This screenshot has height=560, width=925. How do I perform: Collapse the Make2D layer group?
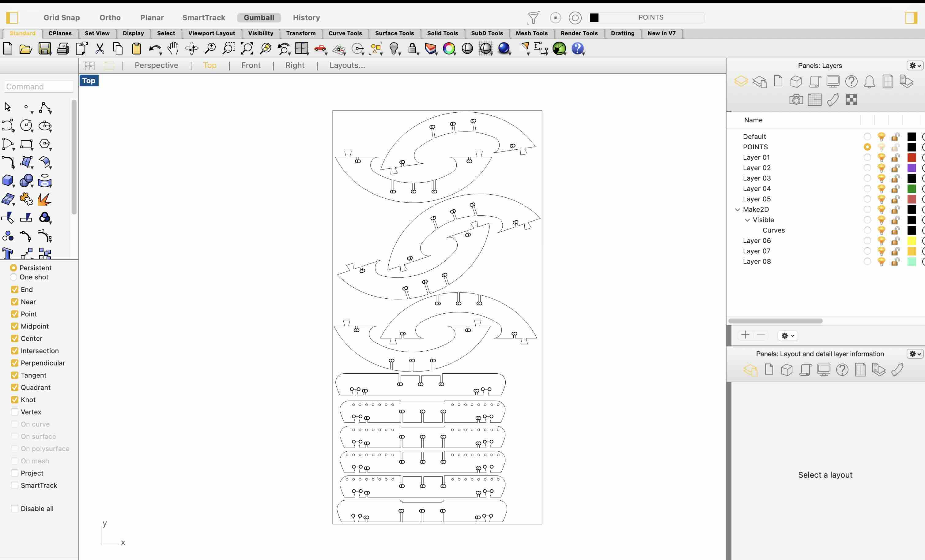tap(737, 210)
